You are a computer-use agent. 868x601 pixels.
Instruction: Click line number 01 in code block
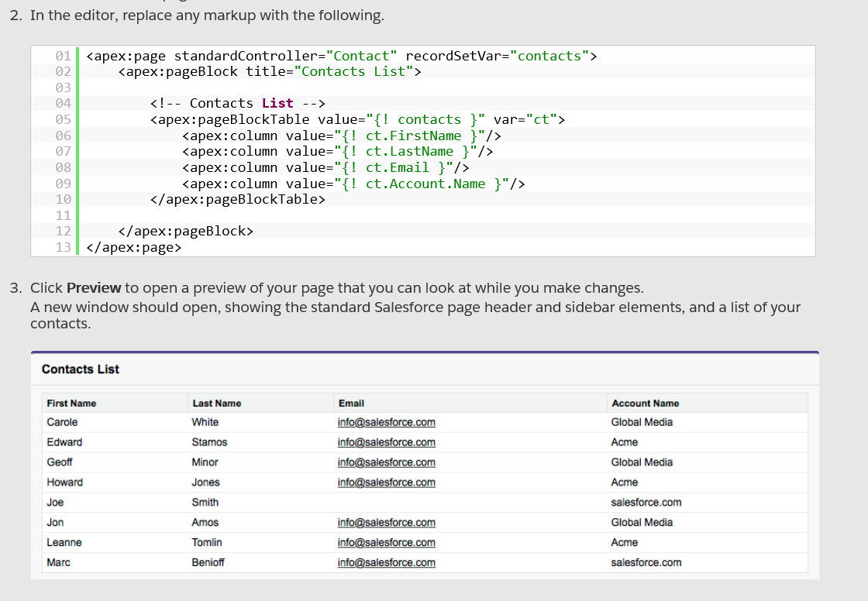[63, 56]
